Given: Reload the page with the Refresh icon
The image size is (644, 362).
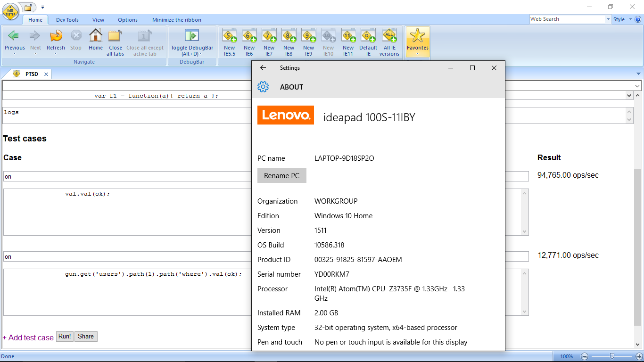Looking at the screenshot, I should (56, 35).
